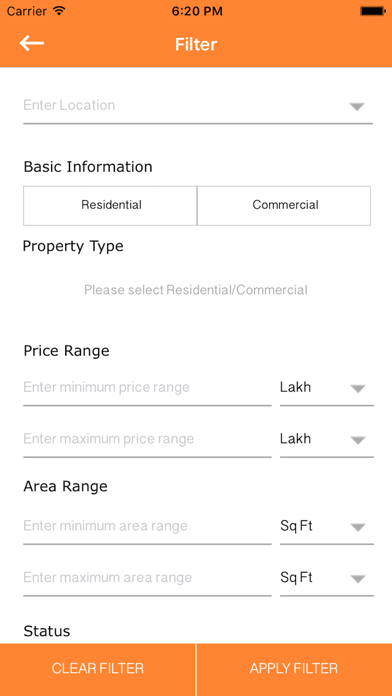Tap the Wi-Fi icon in status bar
Screen dimensions: 392x696
tap(59, 11)
